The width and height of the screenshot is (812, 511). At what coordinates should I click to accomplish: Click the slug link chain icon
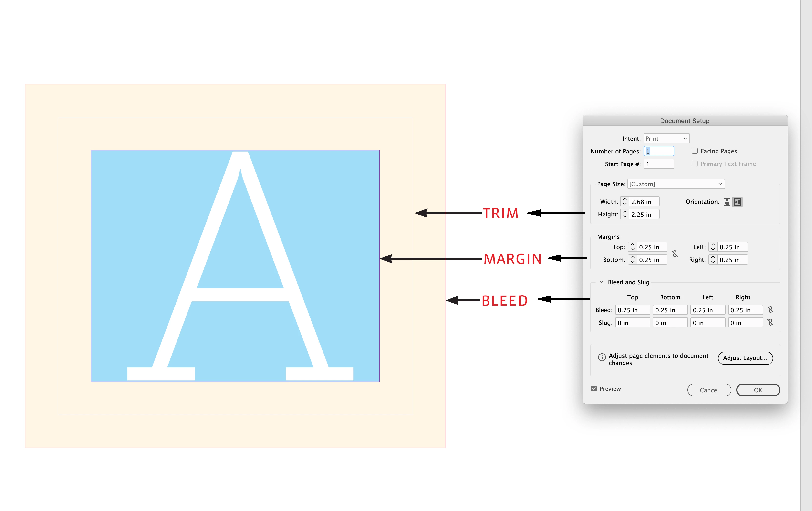pos(770,322)
